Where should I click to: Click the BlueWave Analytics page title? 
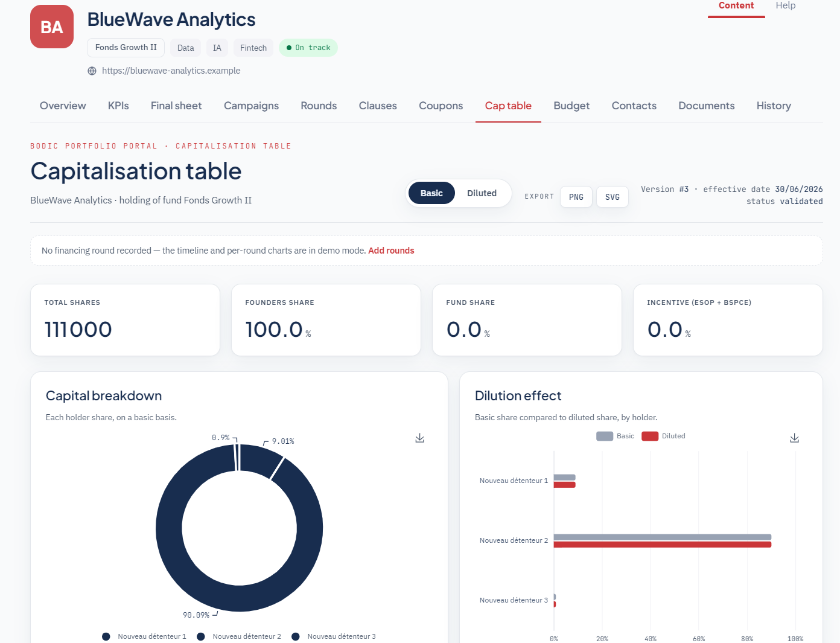click(x=171, y=19)
